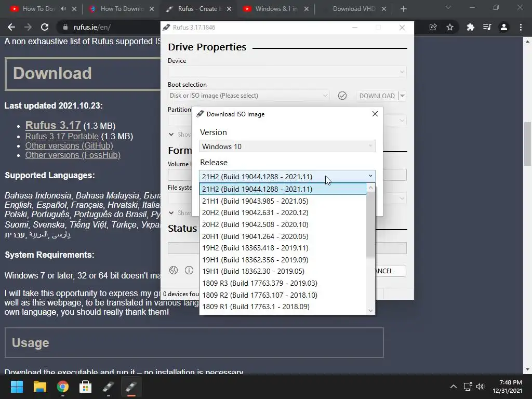Open a new Chrome tab
Screen dimensions: 532x399
403,9
